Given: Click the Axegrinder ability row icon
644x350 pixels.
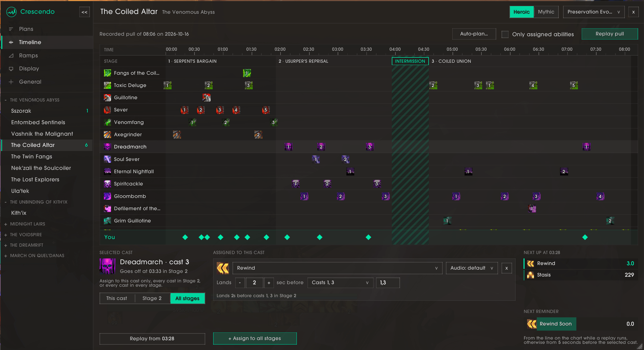Looking at the screenshot, I should click(x=107, y=134).
